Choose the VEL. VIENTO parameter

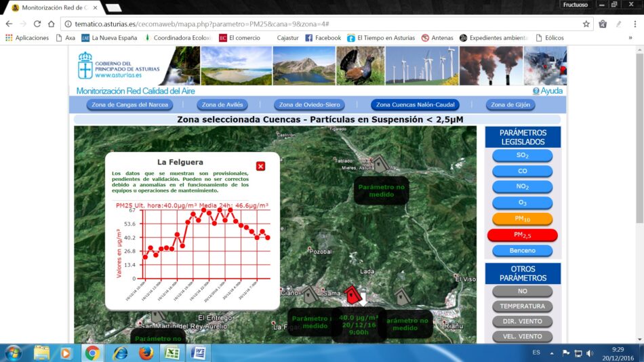tap(522, 336)
